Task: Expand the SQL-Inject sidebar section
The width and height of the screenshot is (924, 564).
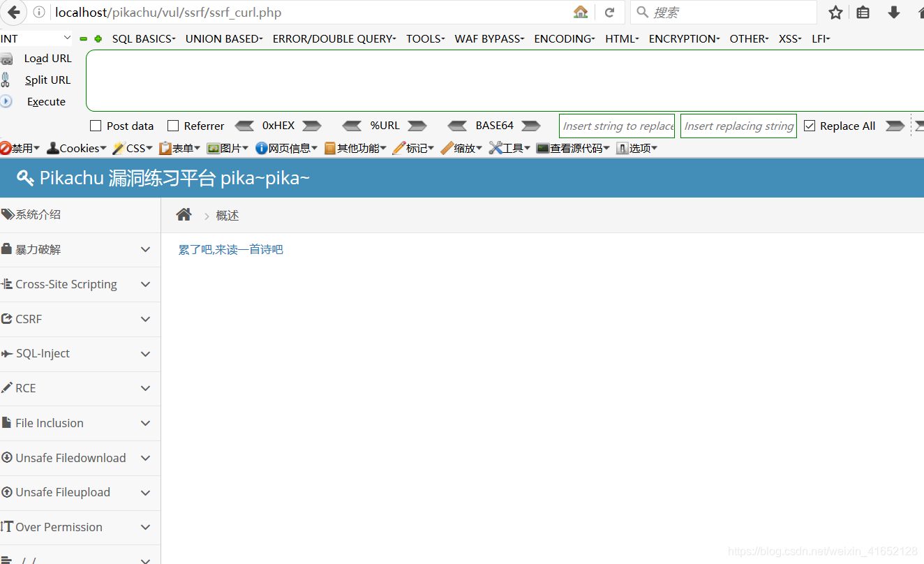Action: [80, 353]
